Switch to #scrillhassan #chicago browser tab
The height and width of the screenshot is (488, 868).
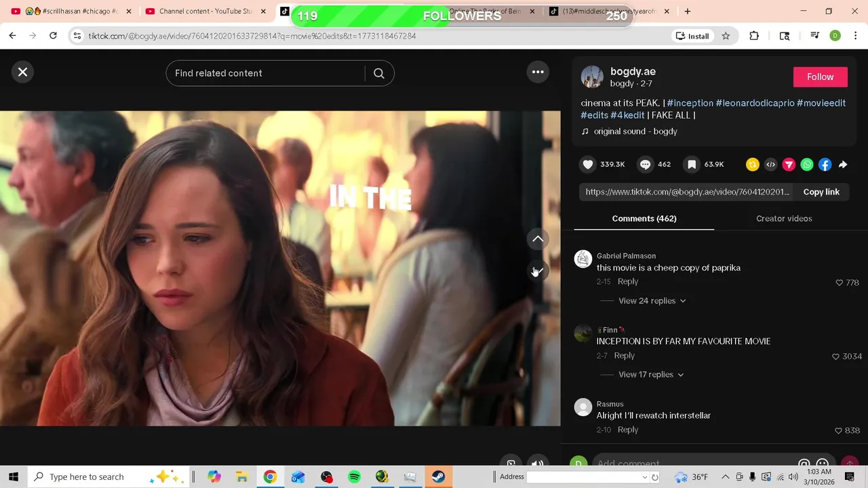pos(71,12)
